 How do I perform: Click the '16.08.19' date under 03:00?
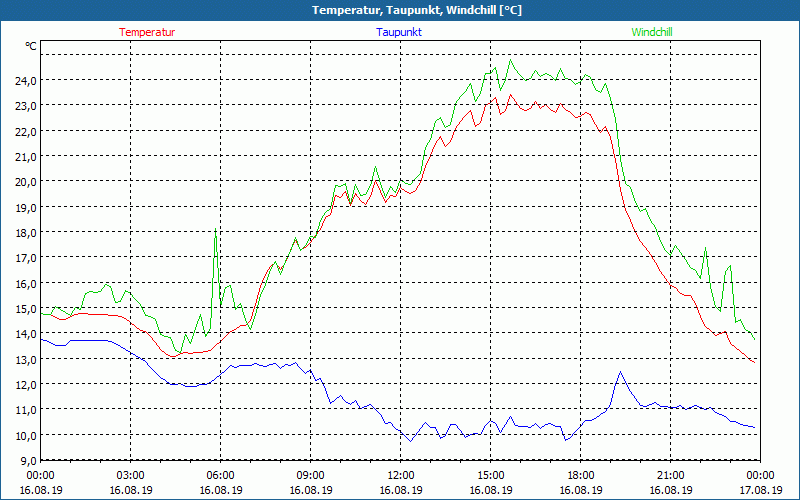point(131,490)
